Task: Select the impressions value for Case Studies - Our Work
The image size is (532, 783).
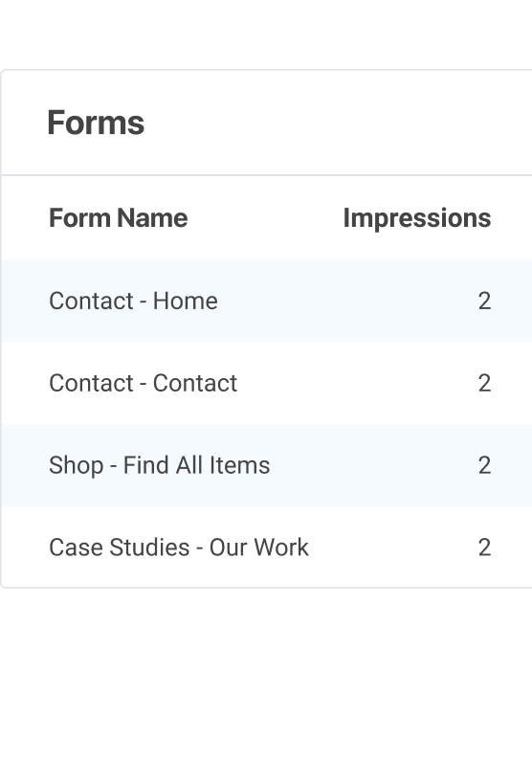Action: (484, 548)
